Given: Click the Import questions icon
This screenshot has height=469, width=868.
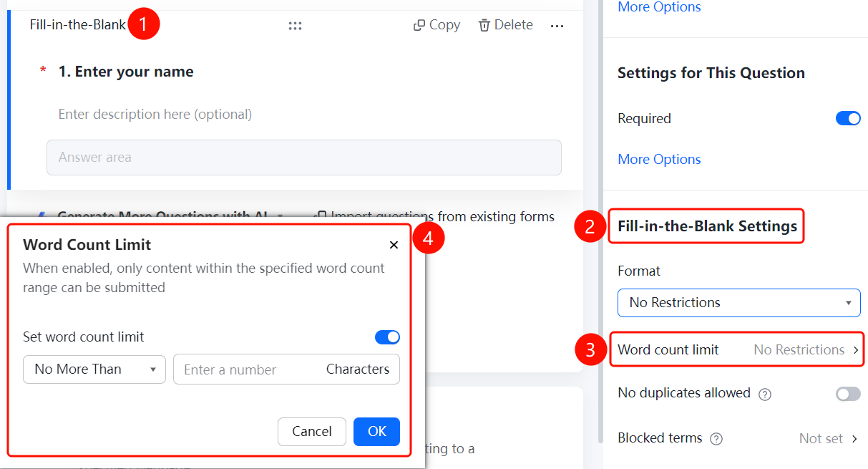Looking at the screenshot, I should [322, 216].
